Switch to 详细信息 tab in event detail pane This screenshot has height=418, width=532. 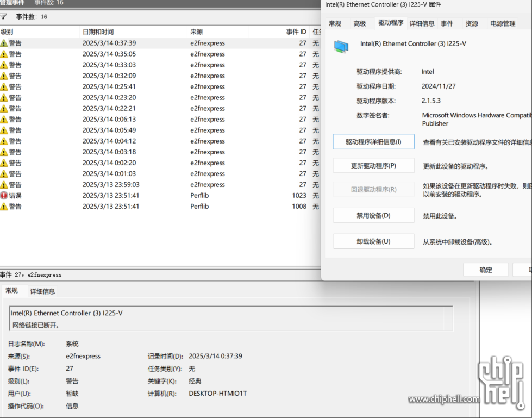(42, 291)
